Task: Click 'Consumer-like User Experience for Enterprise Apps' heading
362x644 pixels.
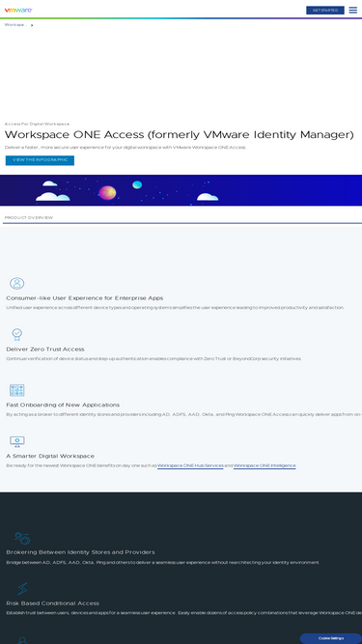Action: [85, 298]
